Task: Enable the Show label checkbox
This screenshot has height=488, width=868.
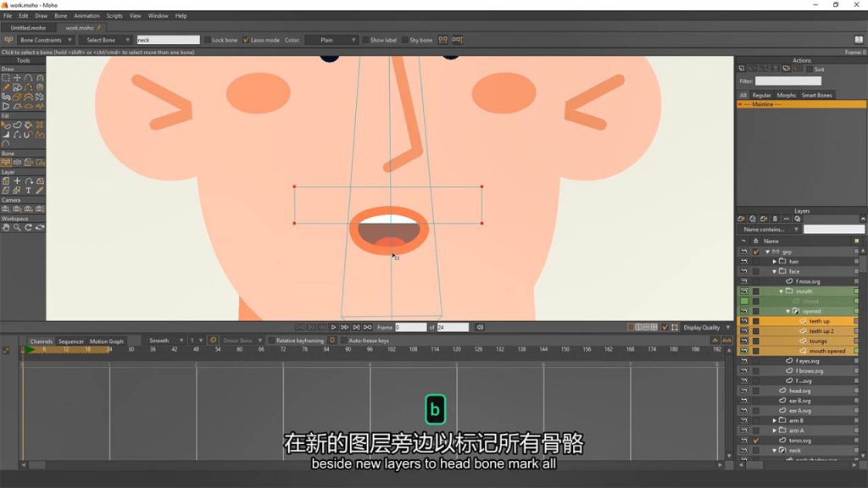Action: [365, 40]
